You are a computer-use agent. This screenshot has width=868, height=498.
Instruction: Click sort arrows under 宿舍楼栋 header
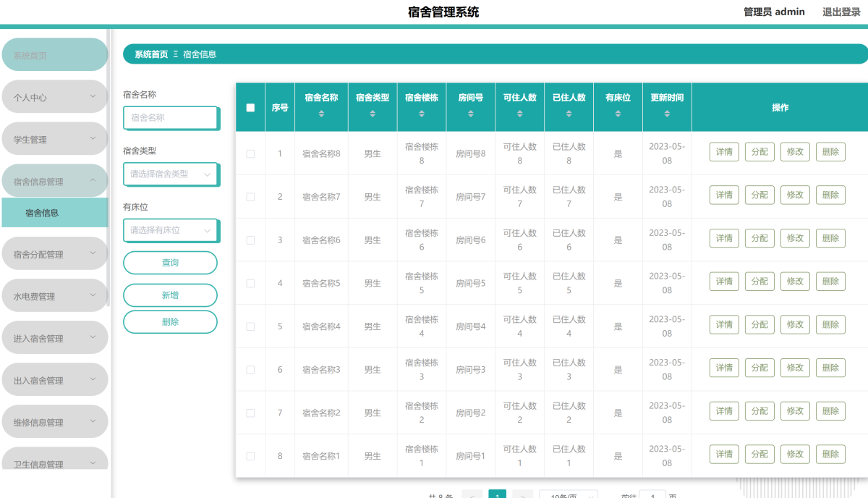tap(422, 114)
